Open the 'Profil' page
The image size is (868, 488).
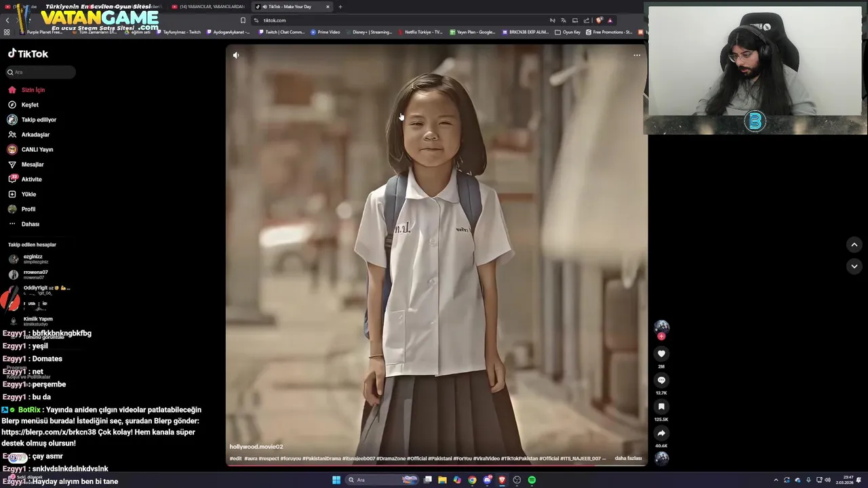[22, 209]
